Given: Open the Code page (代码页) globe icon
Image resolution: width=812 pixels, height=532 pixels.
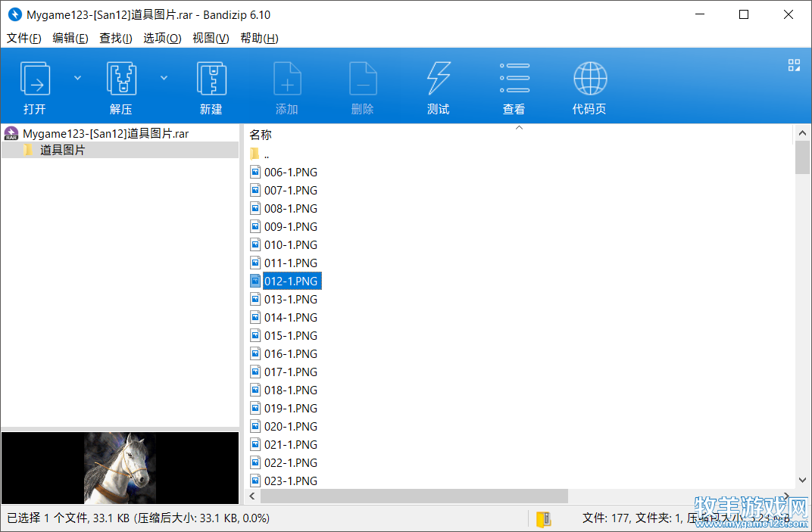Looking at the screenshot, I should (x=589, y=79).
